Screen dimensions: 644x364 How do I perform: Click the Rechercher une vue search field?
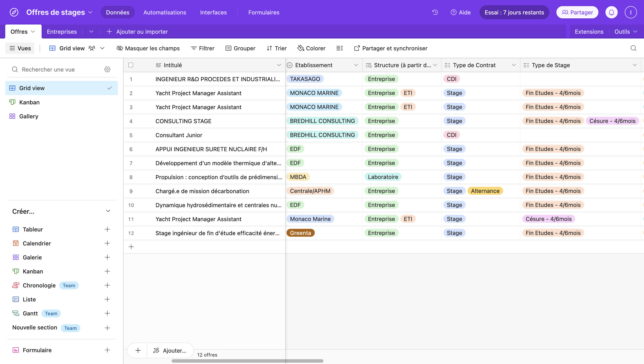(x=60, y=70)
